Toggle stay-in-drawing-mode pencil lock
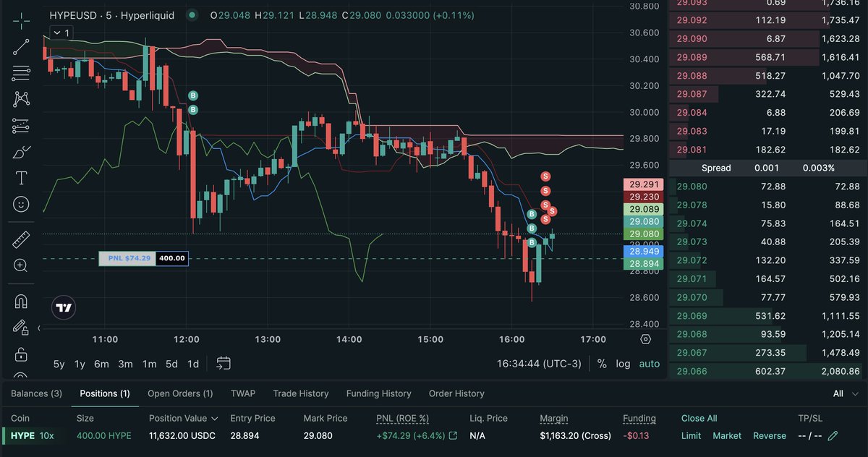Screen dimensions: 868x457 pos(21,327)
